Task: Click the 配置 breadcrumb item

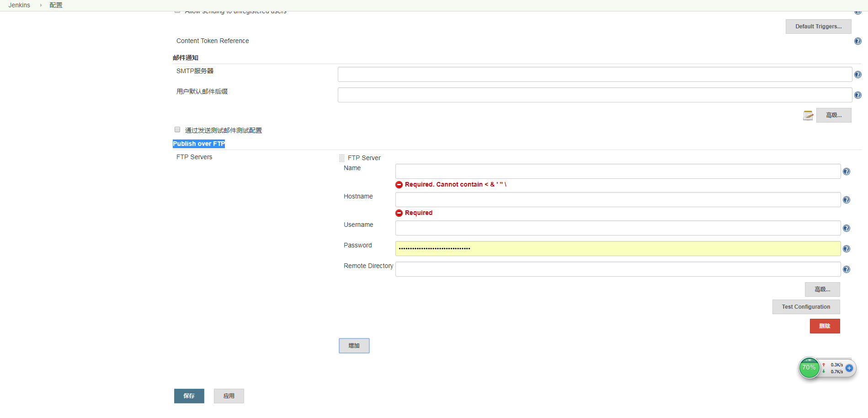Action: pyautogui.click(x=56, y=5)
